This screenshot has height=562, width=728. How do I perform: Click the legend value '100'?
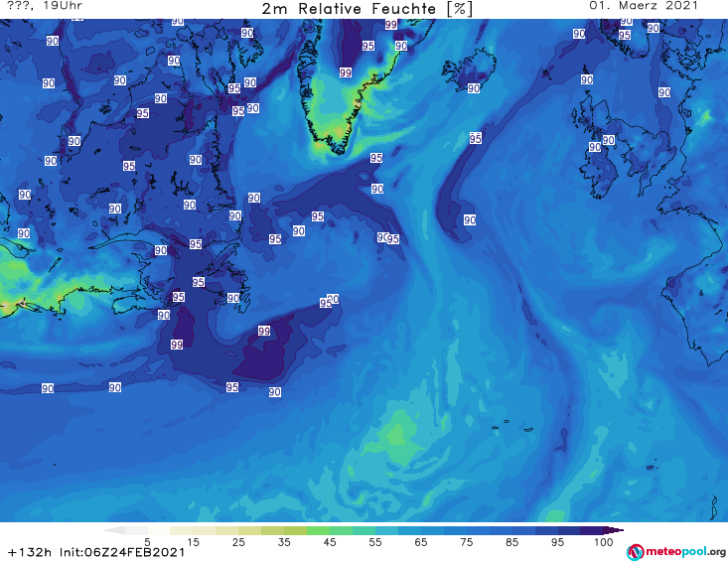[x=604, y=542]
